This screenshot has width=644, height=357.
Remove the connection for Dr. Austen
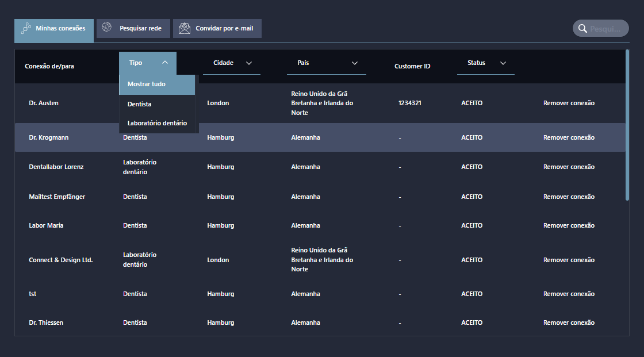click(x=569, y=103)
